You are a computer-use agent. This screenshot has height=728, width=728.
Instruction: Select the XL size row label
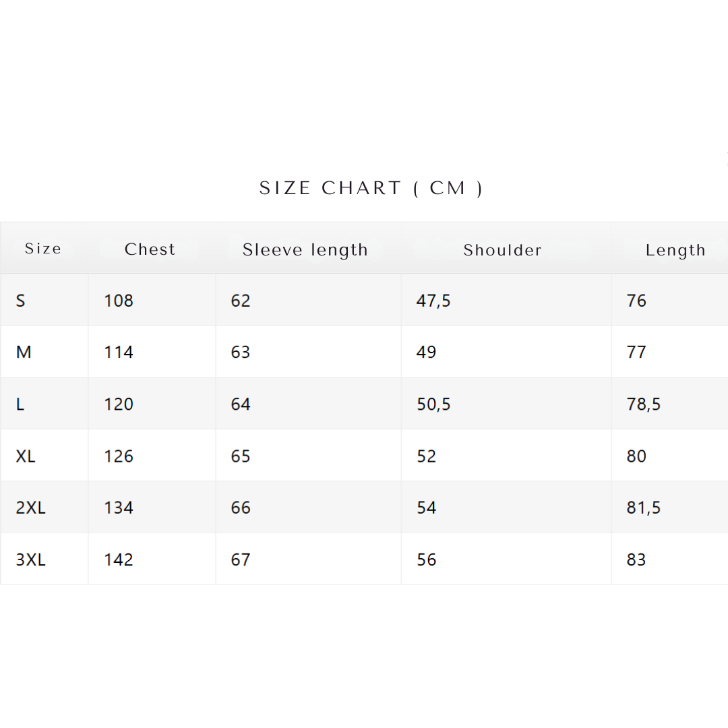coord(26,456)
